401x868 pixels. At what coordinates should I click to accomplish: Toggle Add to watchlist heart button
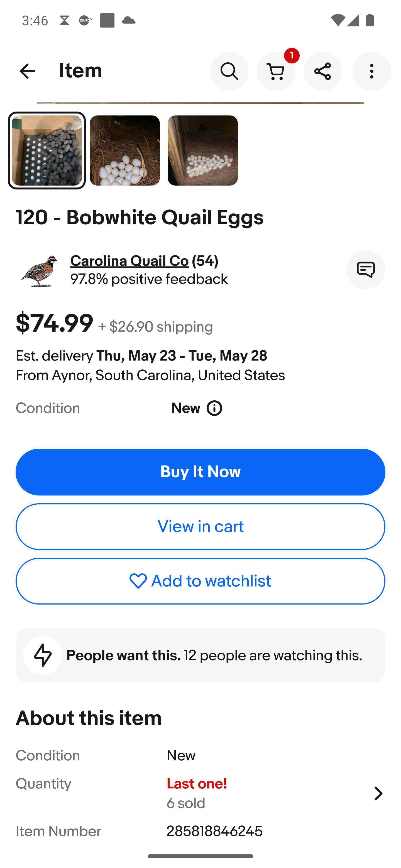(x=200, y=581)
